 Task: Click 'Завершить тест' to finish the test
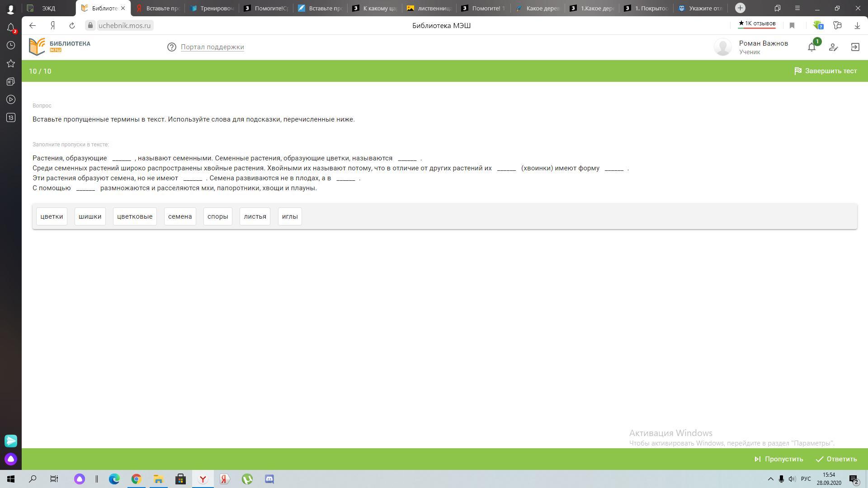coord(826,71)
